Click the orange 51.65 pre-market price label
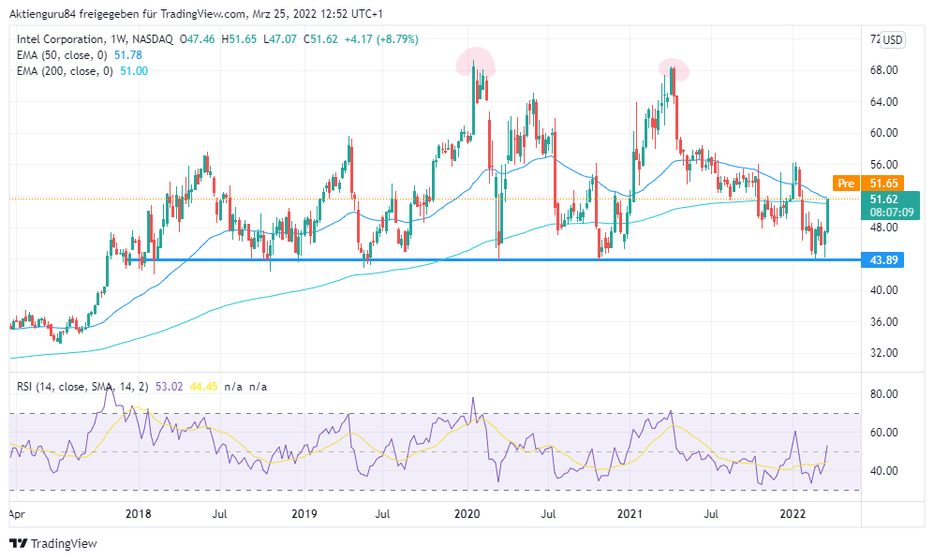The height and width of the screenshot is (560, 934). click(x=883, y=184)
